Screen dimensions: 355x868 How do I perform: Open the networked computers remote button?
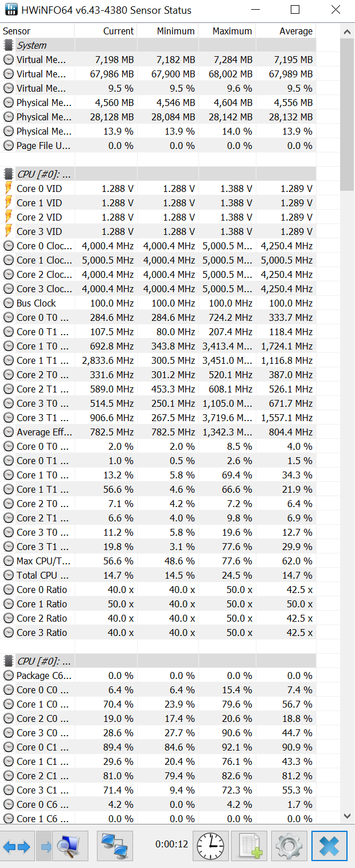[115, 846]
